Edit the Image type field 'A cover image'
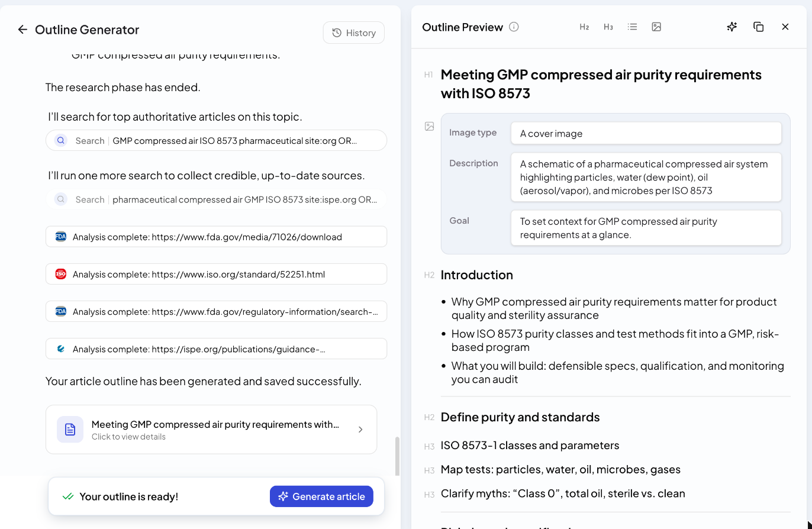Image resolution: width=812 pixels, height=529 pixels. click(646, 133)
